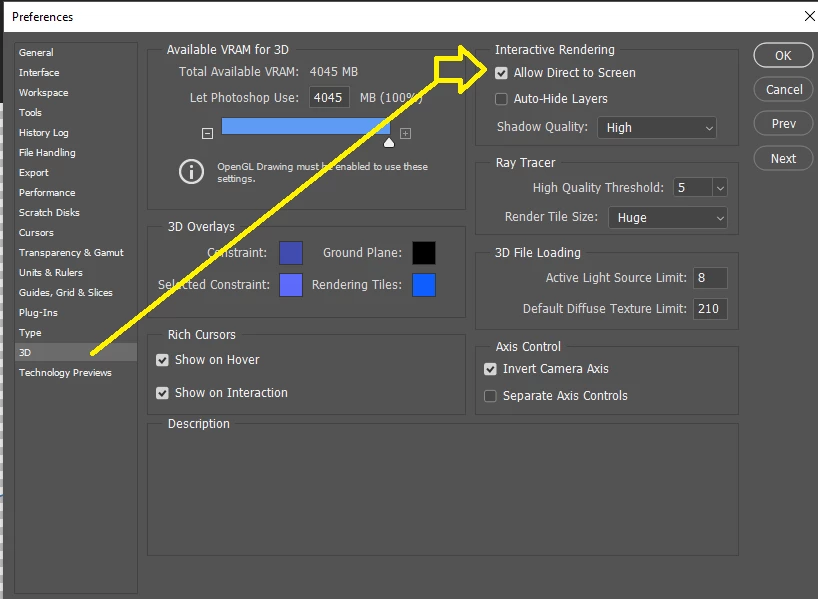Screen dimensions: 818x599
Task: Go to File Handling preferences
Action: click(76, 152)
